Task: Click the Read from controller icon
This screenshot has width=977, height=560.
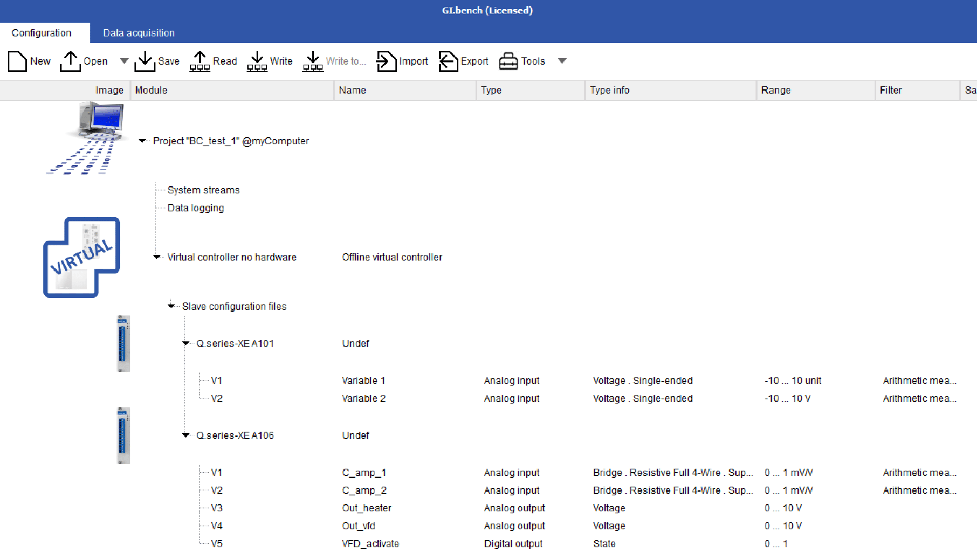Action: tap(199, 61)
